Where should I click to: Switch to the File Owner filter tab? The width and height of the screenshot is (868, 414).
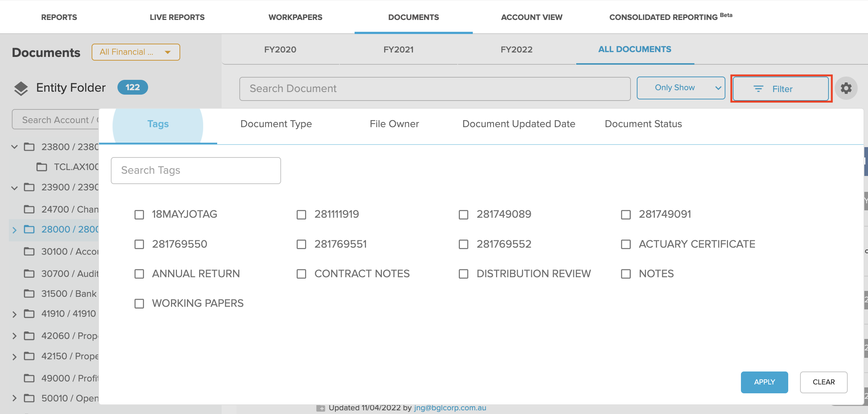[x=394, y=124]
